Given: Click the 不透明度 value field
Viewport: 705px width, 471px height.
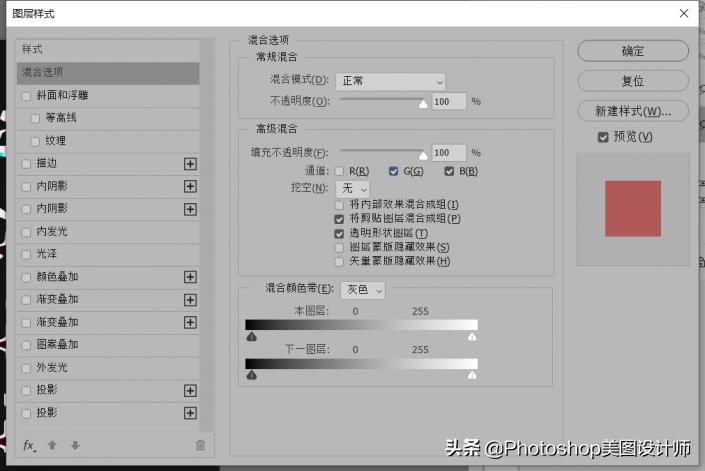Looking at the screenshot, I should 449,102.
